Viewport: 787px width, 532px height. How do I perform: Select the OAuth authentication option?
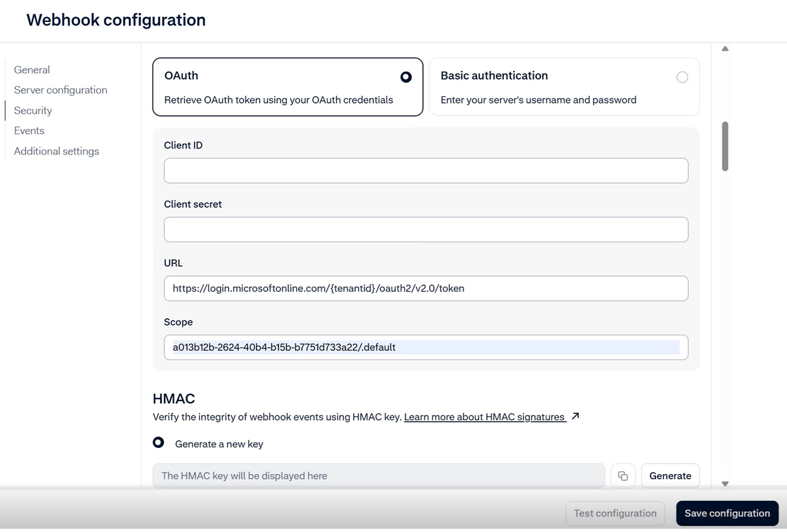(x=406, y=76)
